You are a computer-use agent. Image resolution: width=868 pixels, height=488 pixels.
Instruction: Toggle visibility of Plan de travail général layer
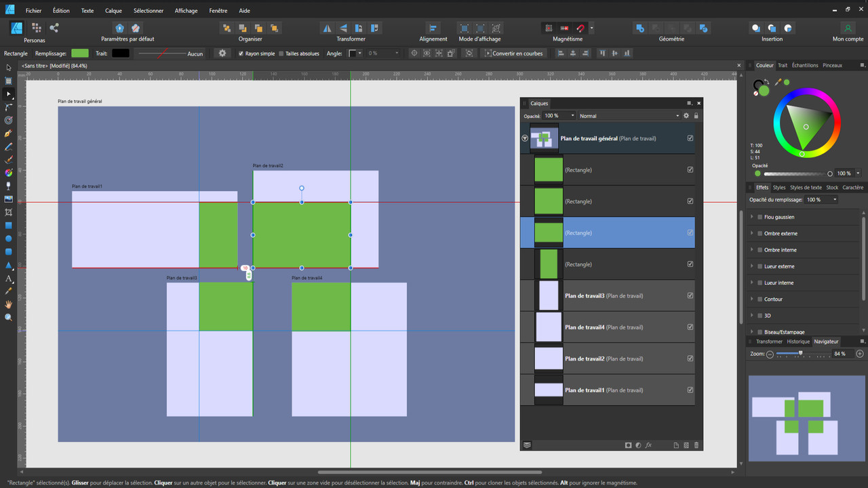pyautogui.click(x=690, y=138)
